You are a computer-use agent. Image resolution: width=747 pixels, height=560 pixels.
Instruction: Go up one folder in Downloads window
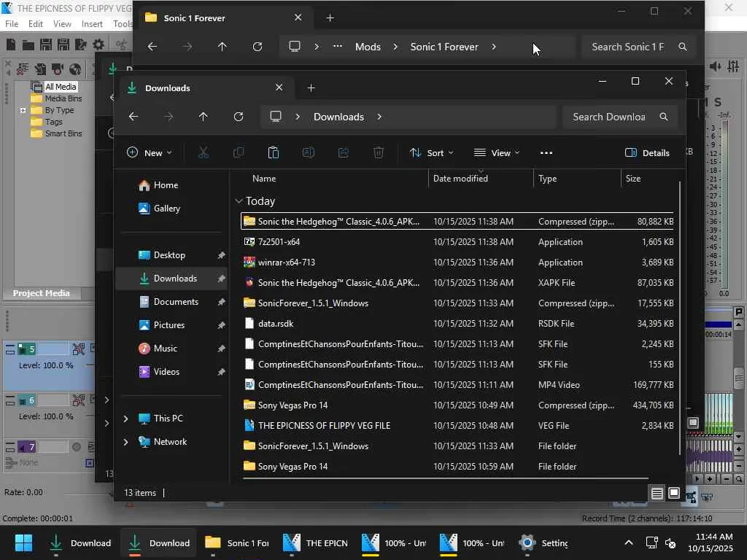pyautogui.click(x=204, y=117)
